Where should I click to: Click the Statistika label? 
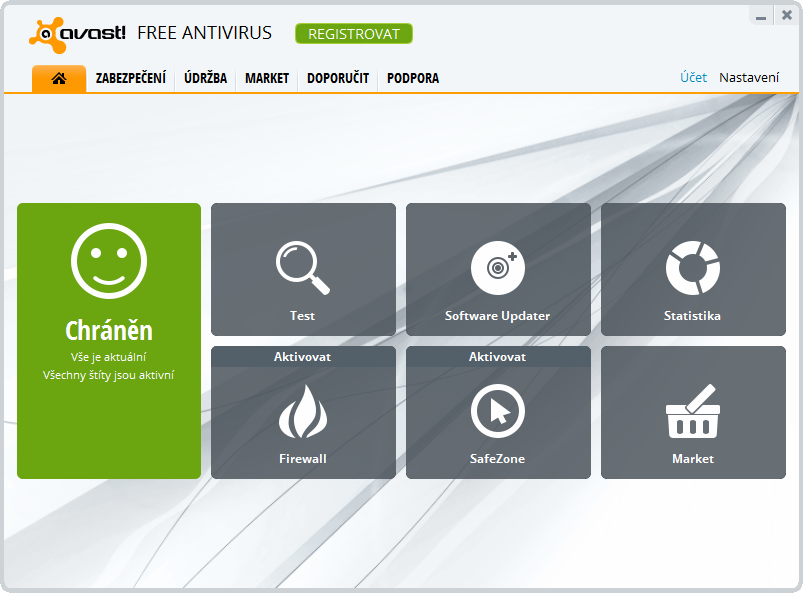(692, 316)
